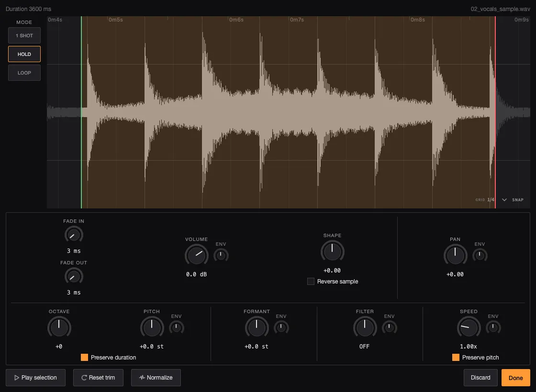Click the FADE IN knob
This screenshot has width=536, height=392.
click(x=74, y=235)
